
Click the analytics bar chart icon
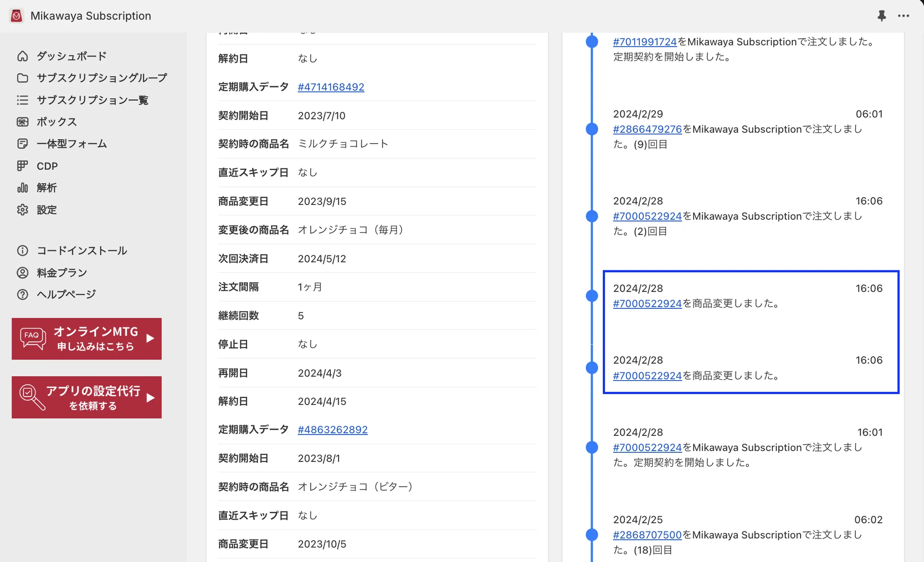[x=23, y=188]
